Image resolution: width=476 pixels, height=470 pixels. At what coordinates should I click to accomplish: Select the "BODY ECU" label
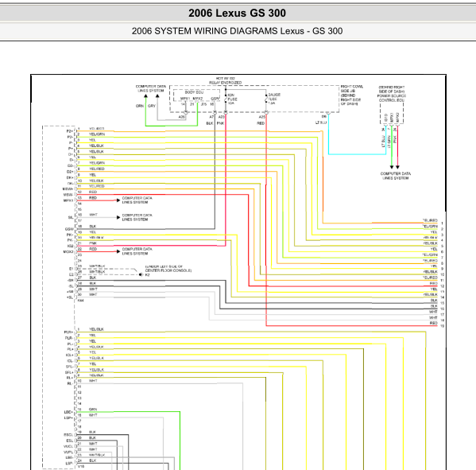(194, 92)
